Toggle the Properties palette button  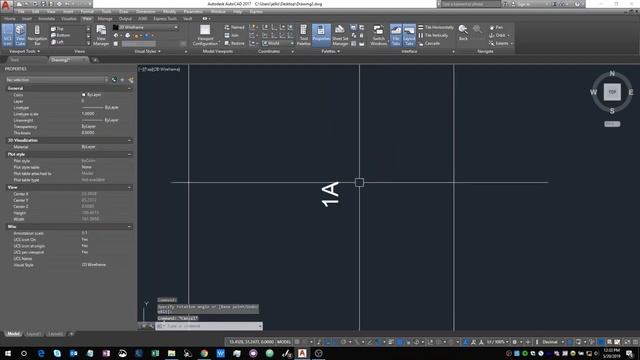coord(321,35)
